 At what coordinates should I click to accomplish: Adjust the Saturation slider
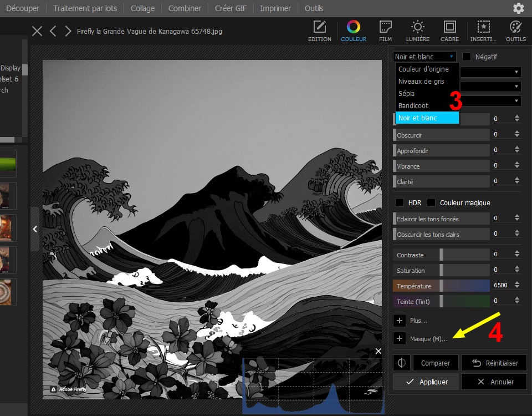coord(441,270)
